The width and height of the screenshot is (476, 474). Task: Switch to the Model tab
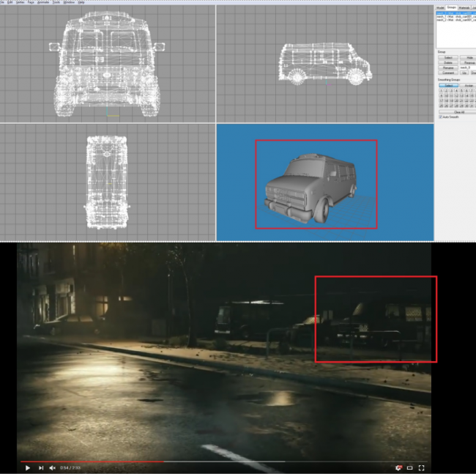441,7
